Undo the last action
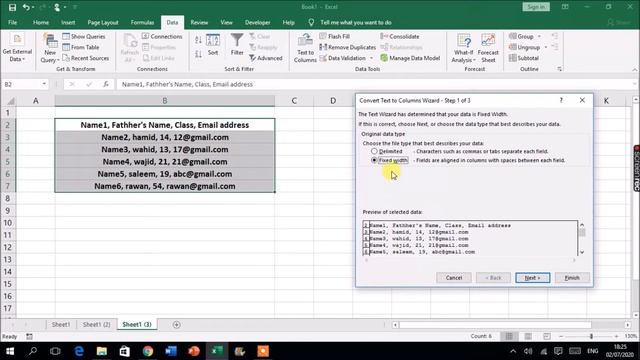Image resolution: width=640 pixels, height=360 pixels. 26,7
